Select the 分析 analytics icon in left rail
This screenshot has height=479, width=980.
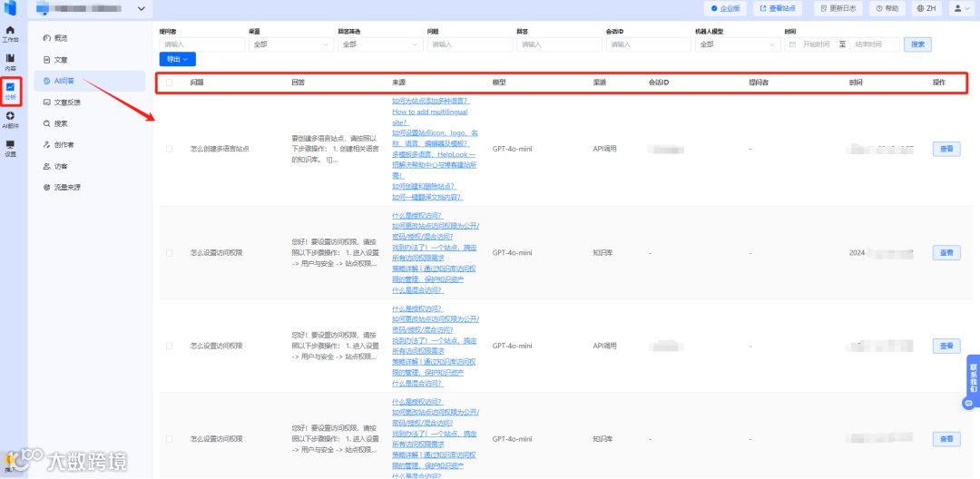pos(11,91)
